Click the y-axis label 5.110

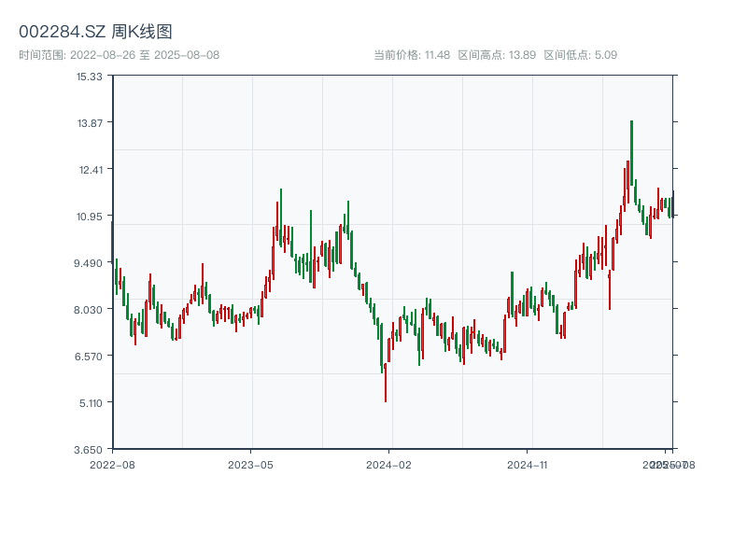point(91,403)
